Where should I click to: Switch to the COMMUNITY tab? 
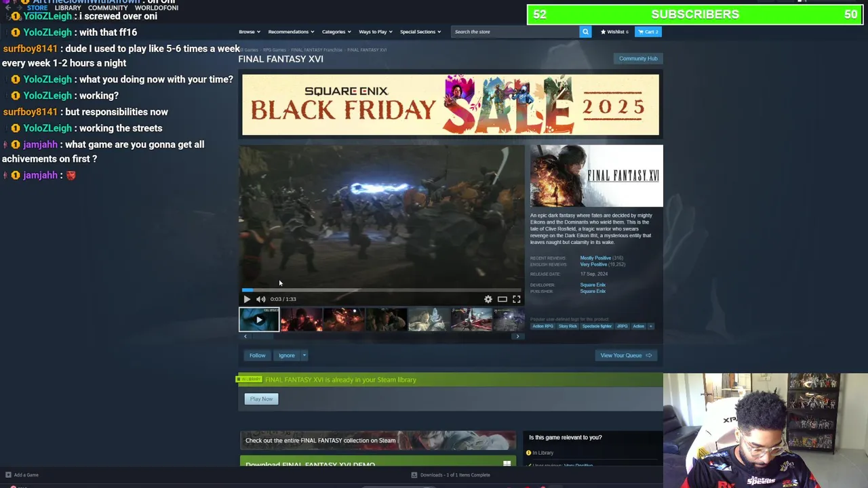click(108, 8)
